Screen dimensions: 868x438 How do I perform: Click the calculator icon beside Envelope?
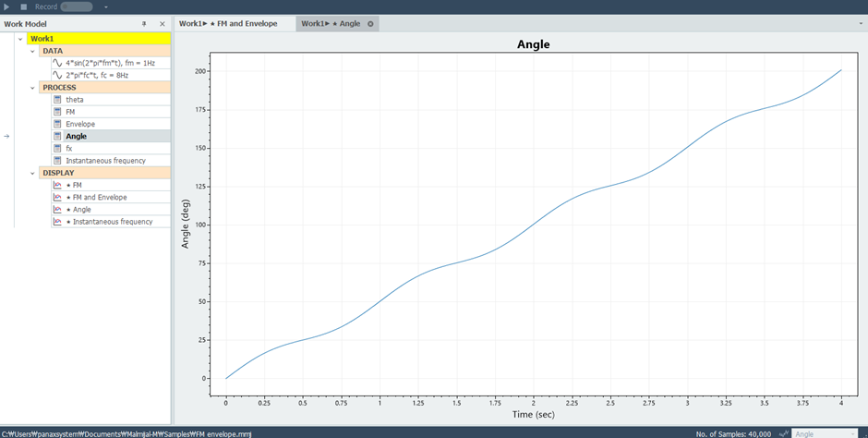click(x=57, y=124)
